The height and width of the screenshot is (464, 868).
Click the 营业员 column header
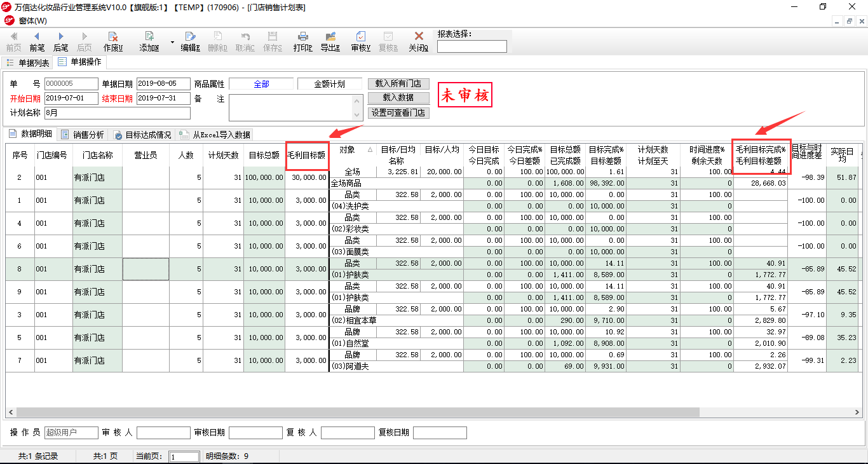[146, 154]
